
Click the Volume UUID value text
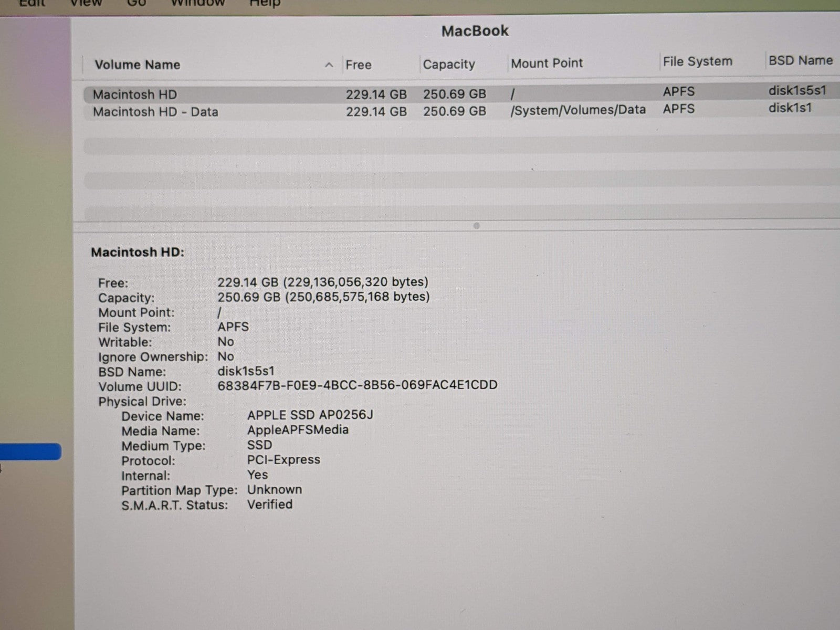[357, 385]
